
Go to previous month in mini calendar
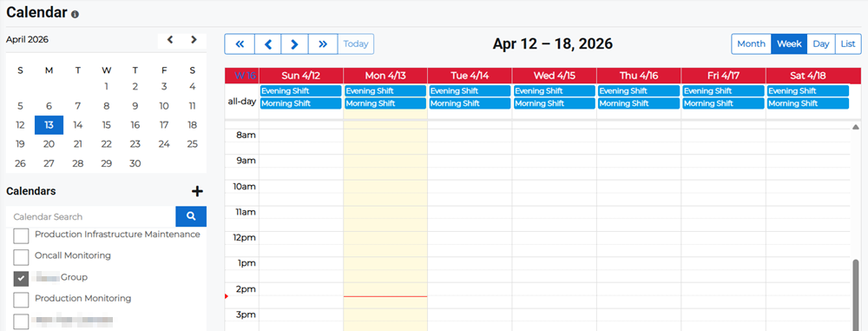pos(170,40)
